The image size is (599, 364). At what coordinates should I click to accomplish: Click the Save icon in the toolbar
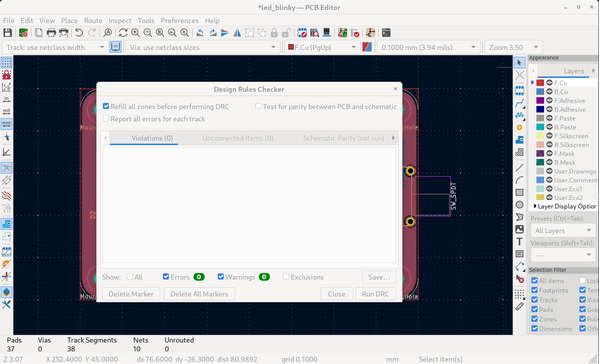click(x=7, y=33)
